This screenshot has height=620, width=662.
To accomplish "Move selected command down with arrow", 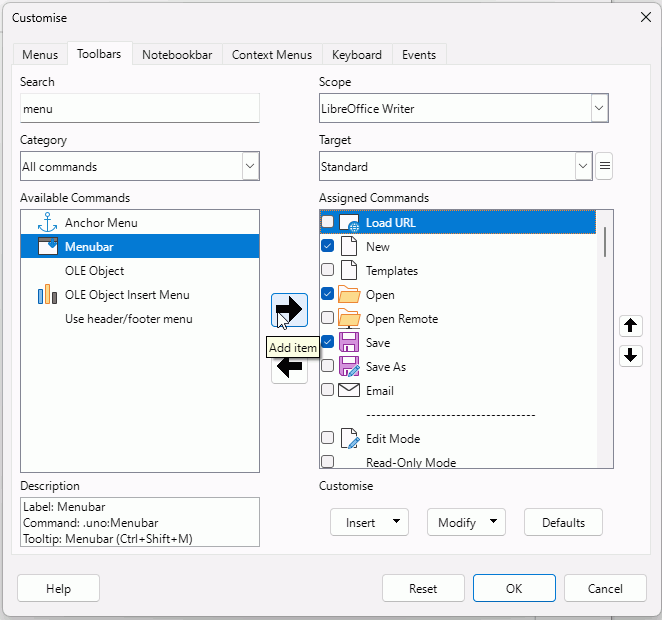I will click(630, 356).
